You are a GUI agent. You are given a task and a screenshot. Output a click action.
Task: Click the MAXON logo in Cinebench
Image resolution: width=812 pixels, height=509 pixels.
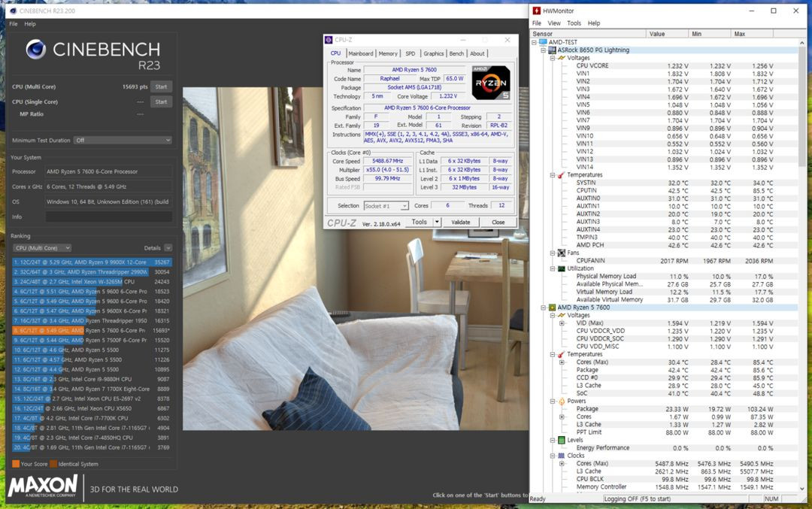43,486
